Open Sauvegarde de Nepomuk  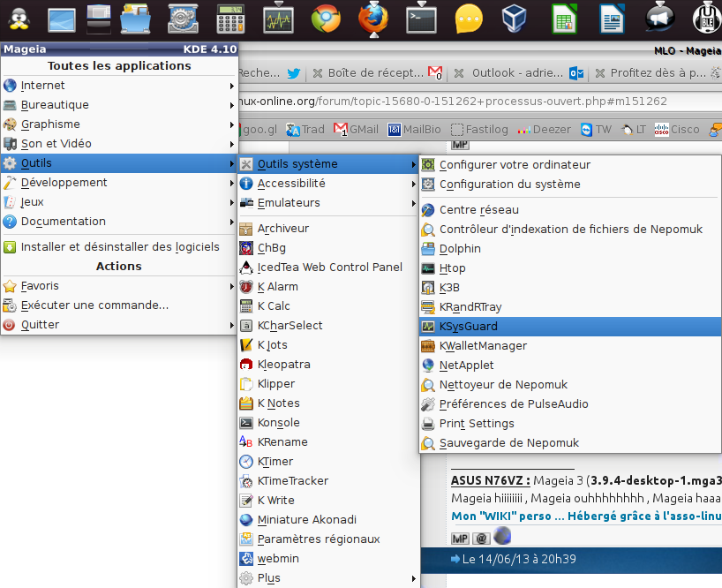[570, 442]
